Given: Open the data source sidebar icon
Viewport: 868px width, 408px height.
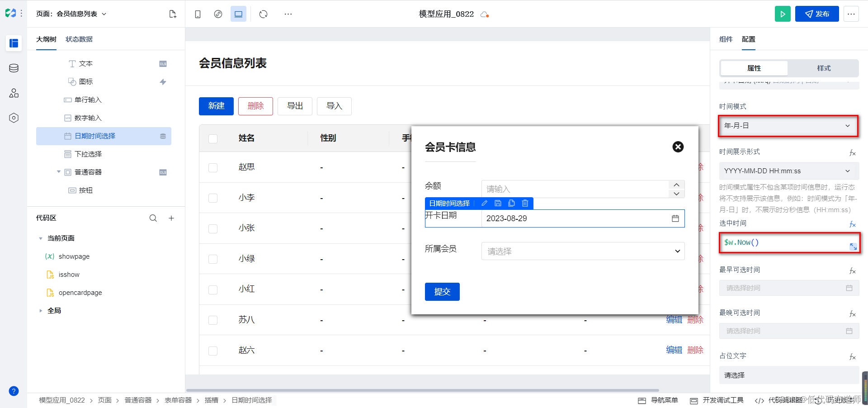Looking at the screenshot, I should pyautogui.click(x=14, y=68).
